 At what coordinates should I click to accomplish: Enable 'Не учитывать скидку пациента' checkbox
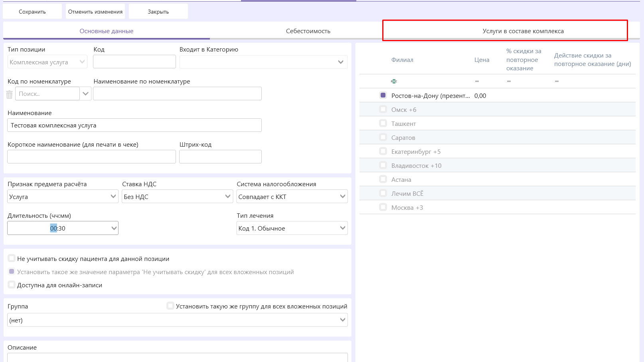[12, 258]
